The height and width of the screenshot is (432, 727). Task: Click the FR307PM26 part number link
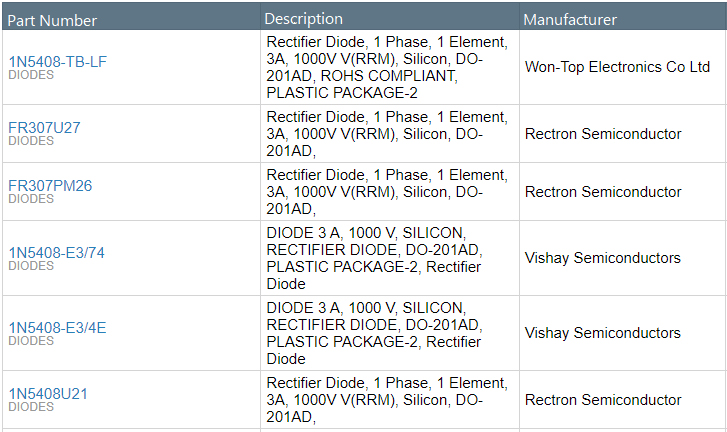[50, 186]
